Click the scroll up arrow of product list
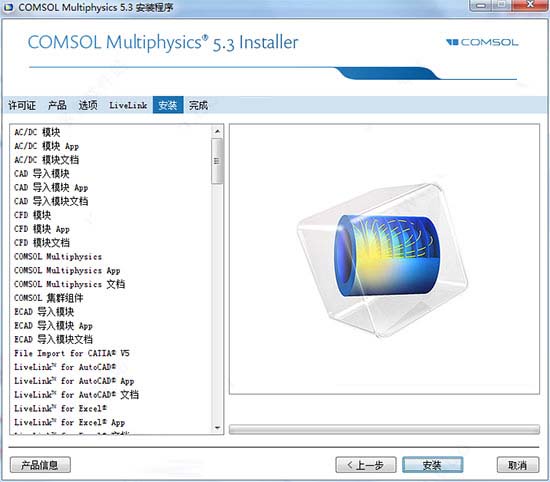This screenshot has height=482, width=550. 217,132
